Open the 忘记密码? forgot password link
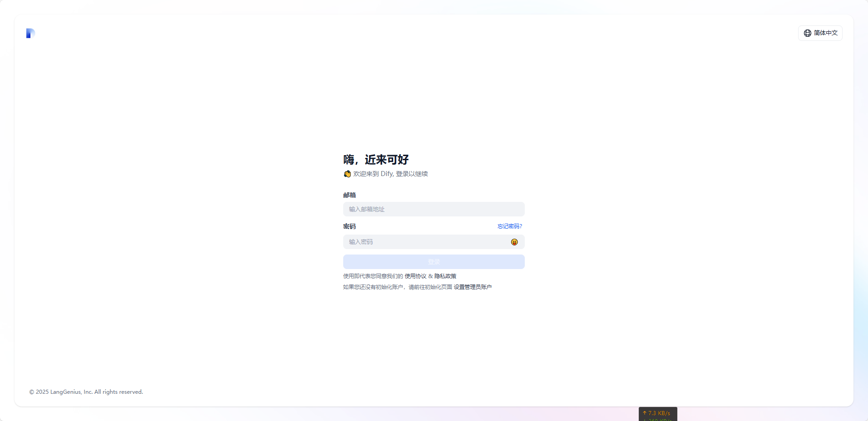This screenshot has width=868, height=421. [x=509, y=226]
